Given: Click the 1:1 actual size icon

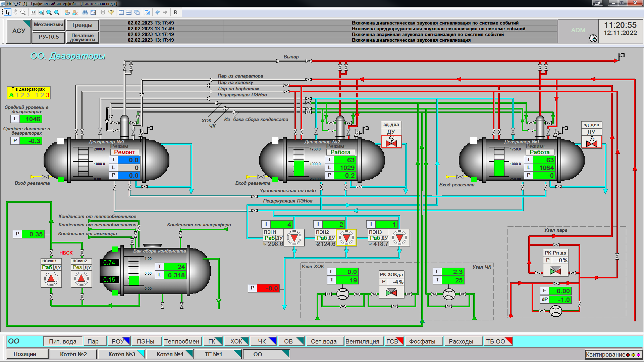Looking at the screenshot, I should (x=33, y=12).
